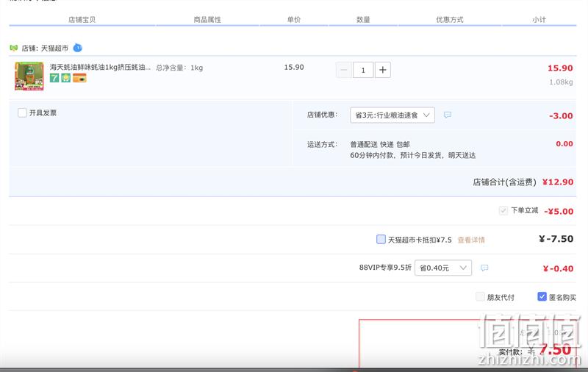This screenshot has height=372, width=588.
Task: Click the 15.90 unit price value
Action: pos(294,67)
